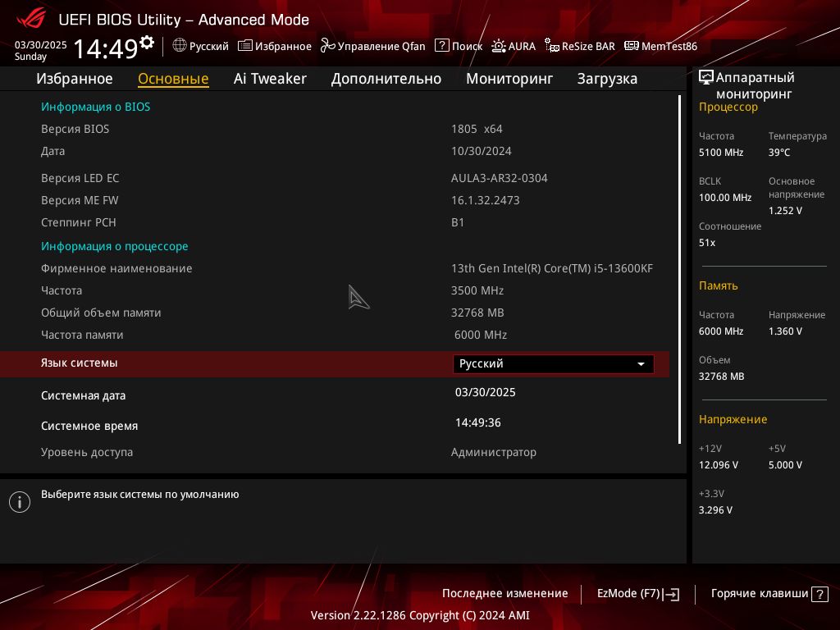Open Управление Qfan fan icon
This screenshot has height=630, width=840.
(x=327, y=46)
